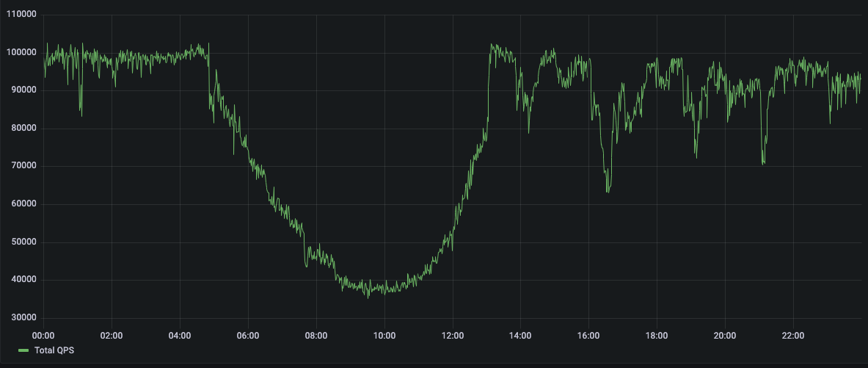Click the 40000 y-axis label
Image resolution: width=868 pixels, height=368 pixels.
(x=23, y=280)
